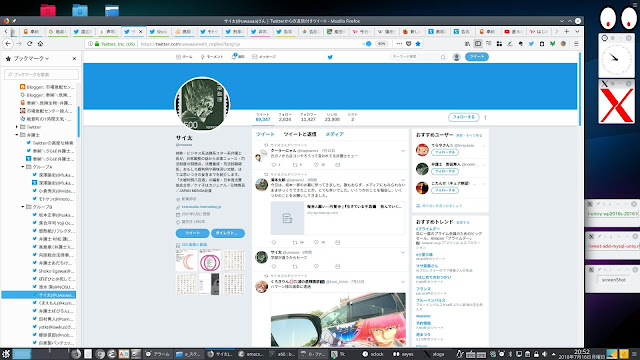Reload the page with the Firefox refresh button
The image size is (640, 360).
[x=29, y=44]
